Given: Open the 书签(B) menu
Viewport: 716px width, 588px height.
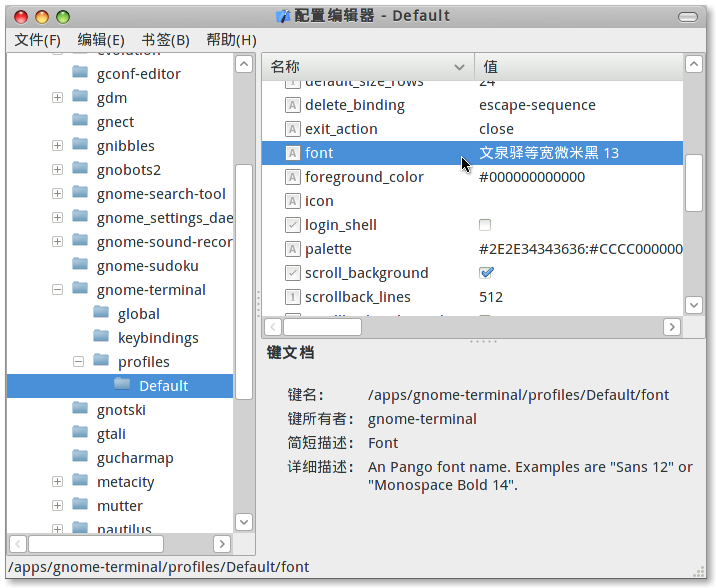Looking at the screenshot, I should (x=165, y=40).
